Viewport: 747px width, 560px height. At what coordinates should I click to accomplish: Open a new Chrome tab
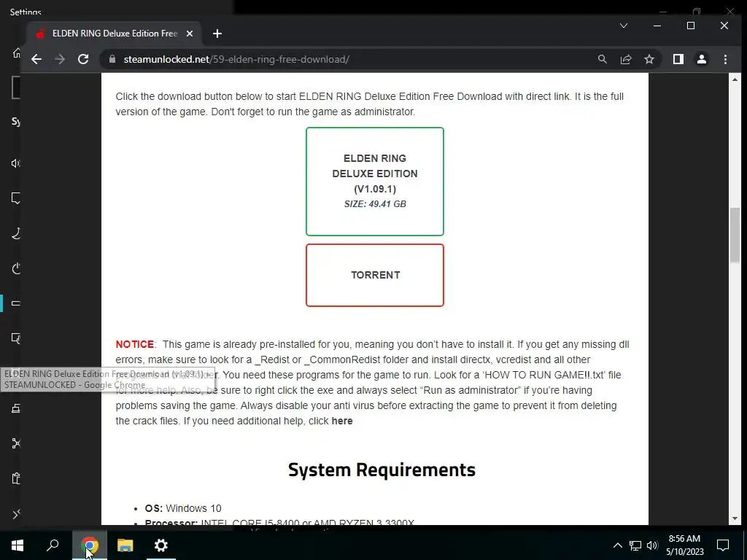(217, 34)
